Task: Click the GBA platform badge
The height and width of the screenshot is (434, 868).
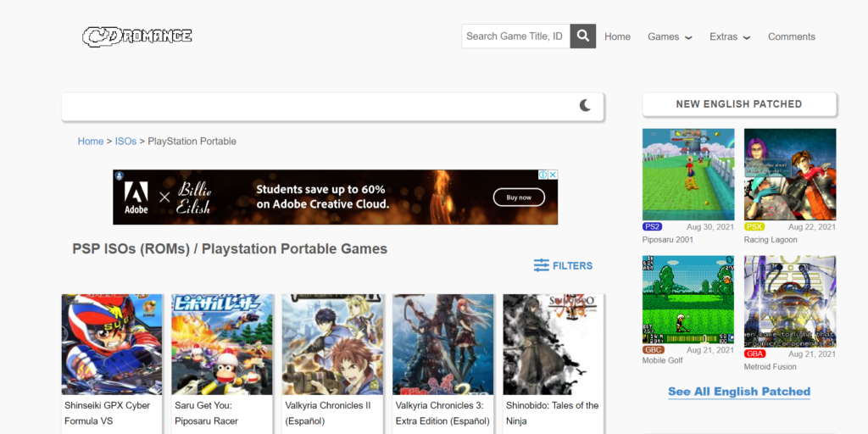Action: 755,353
